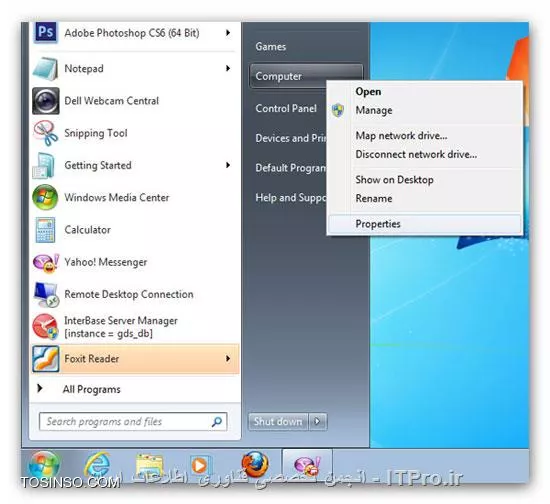Open Yahoo! Messenger icon
Screen dimensions: 550x504
click(46, 262)
